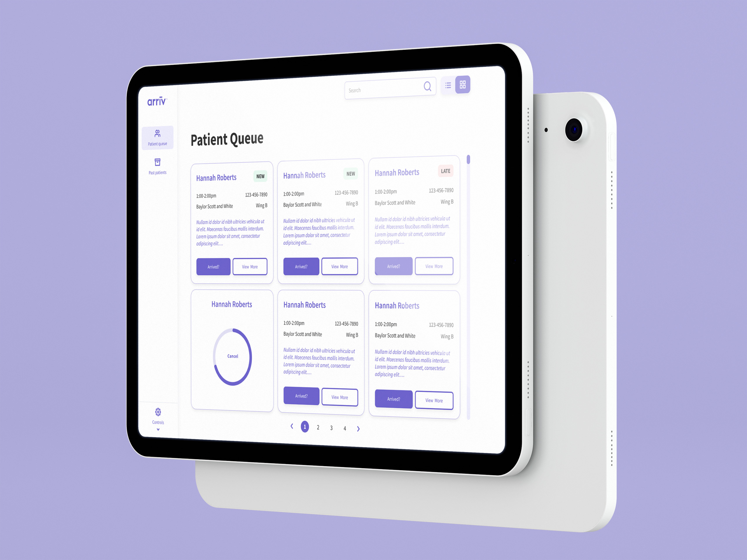Click the Patient Queue sidebar icon
This screenshot has height=560, width=747.
[x=156, y=138]
